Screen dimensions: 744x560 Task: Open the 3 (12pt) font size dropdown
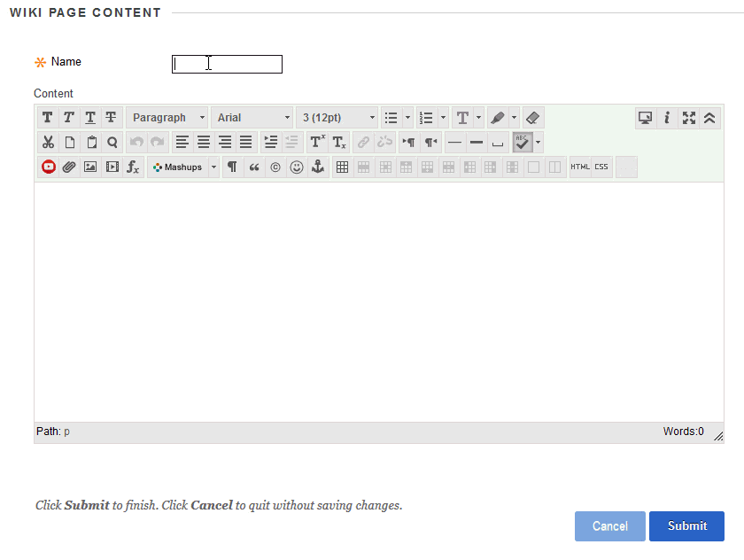(x=337, y=117)
